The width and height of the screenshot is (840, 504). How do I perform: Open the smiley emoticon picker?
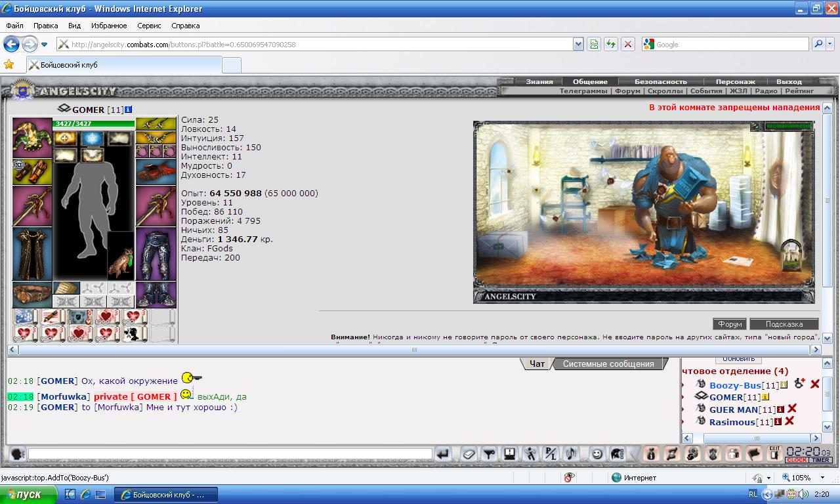pos(597,453)
